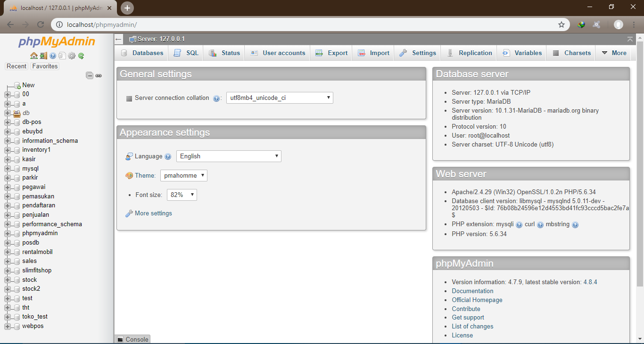The width and height of the screenshot is (644, 344).
Task: Open navigation panel settings gear icon
Action: [72, 56]
